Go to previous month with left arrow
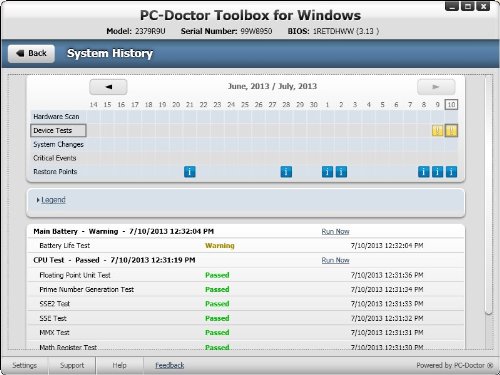The image size is (500, 375). click(108, 87)
